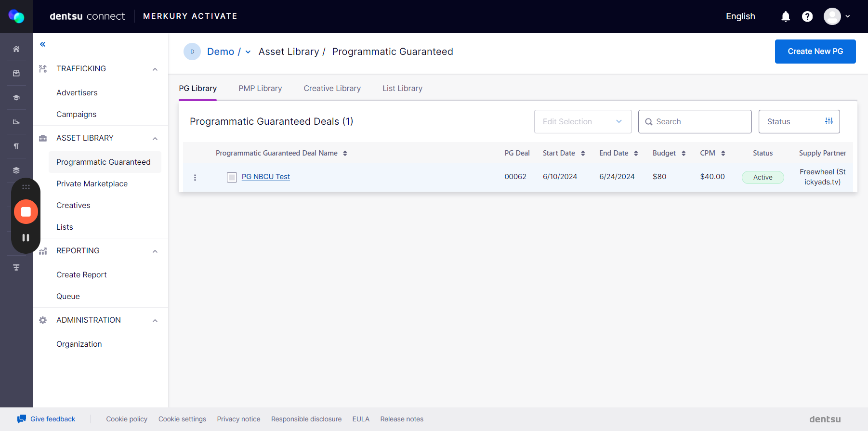Select the PG NBCU Test checkbox
Screen dimensions: 868x431
coord(232,177)
